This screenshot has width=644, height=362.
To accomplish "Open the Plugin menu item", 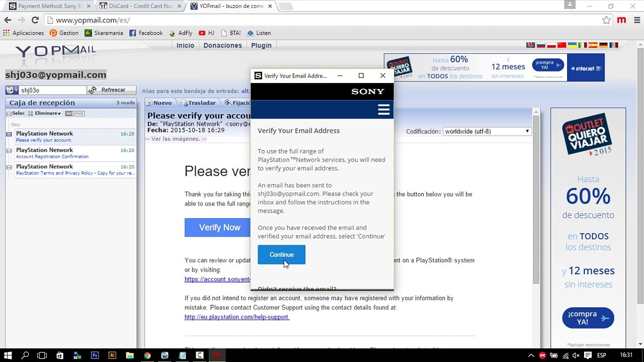I will tap(261, 45).
